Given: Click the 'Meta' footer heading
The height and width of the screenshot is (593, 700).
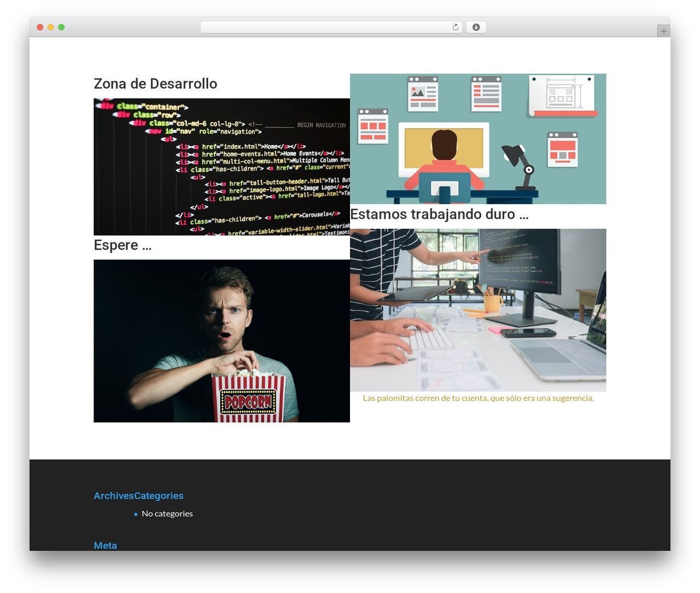Looking at the screenshot, I should click(x=105, y=545).
